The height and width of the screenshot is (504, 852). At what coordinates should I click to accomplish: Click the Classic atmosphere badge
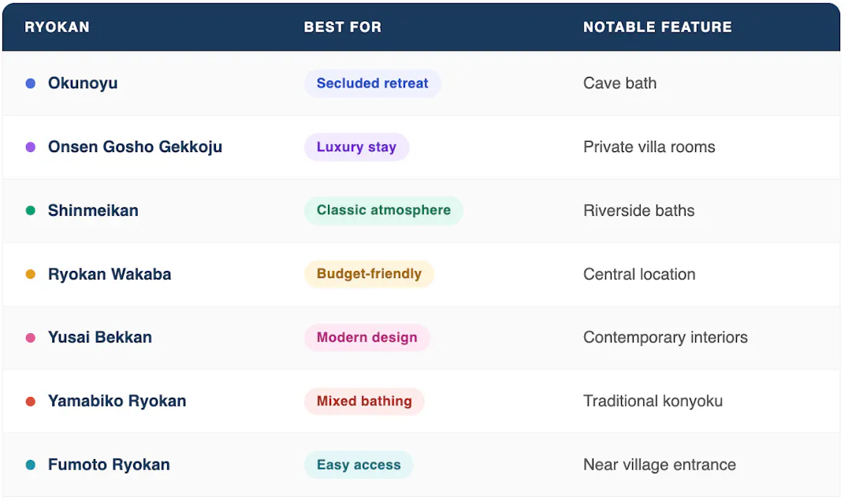click(383, 210)
